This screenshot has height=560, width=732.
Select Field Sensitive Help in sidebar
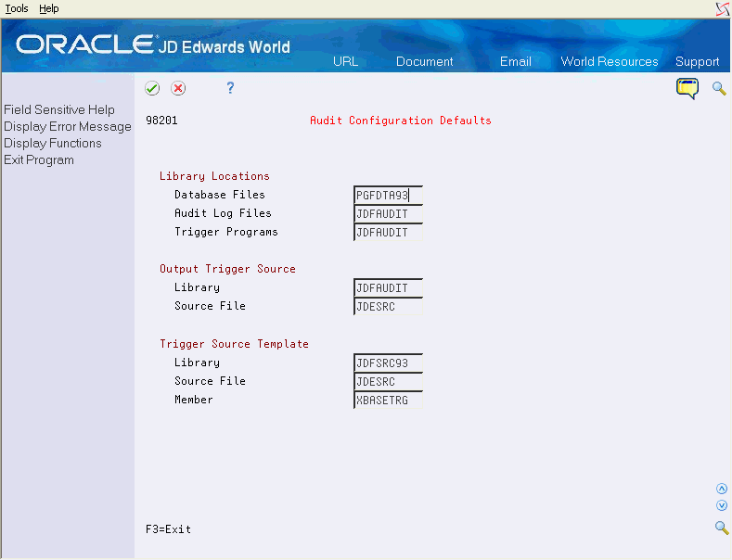click(59, 109)
